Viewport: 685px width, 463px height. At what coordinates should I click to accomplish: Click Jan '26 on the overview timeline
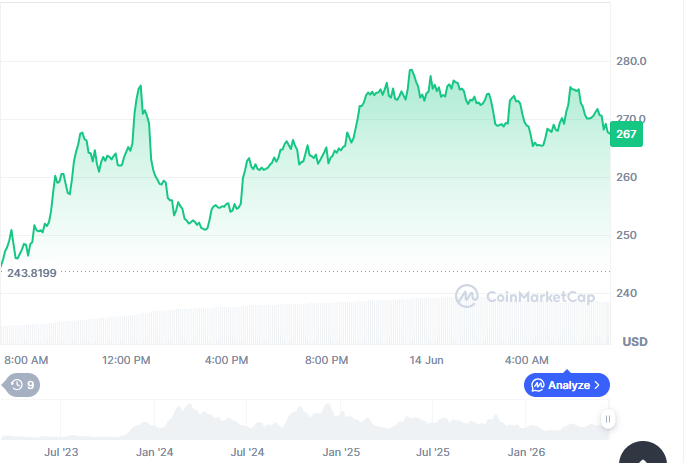coord(526,452)
